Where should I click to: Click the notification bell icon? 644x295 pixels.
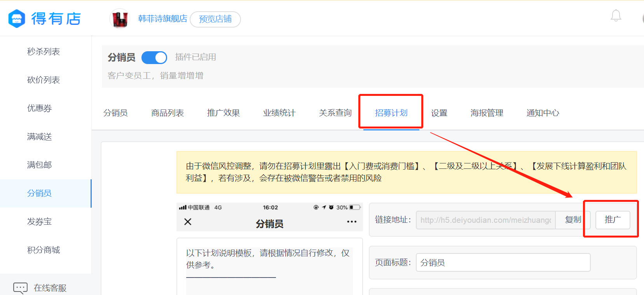[616, 16]
